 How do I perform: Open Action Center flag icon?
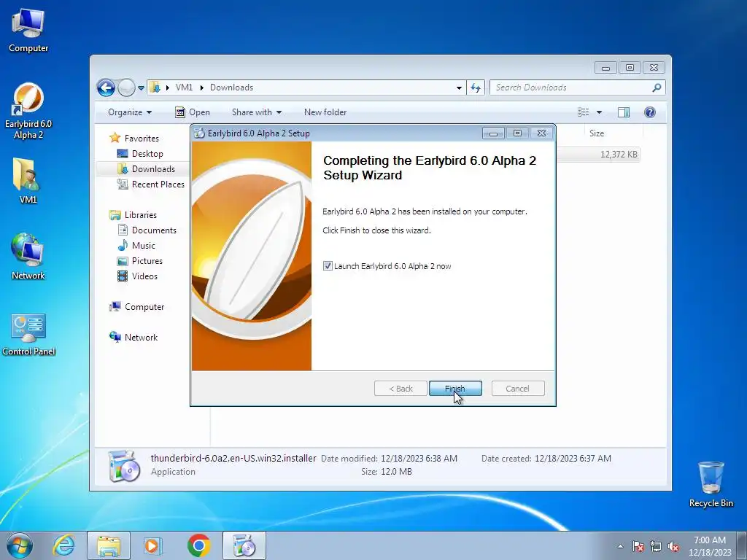point(638,546)
